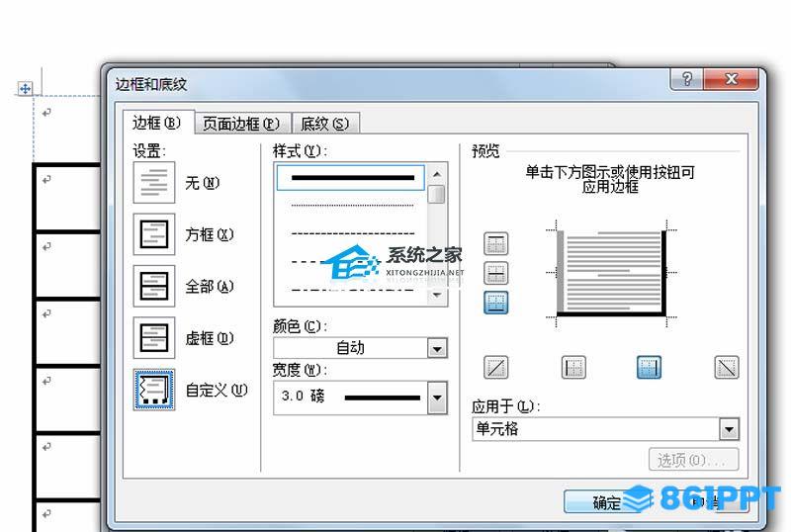Click the style list scrollbar thumb
The width and height of the screenshot is (791, 532).
click(x=437, y=195)
